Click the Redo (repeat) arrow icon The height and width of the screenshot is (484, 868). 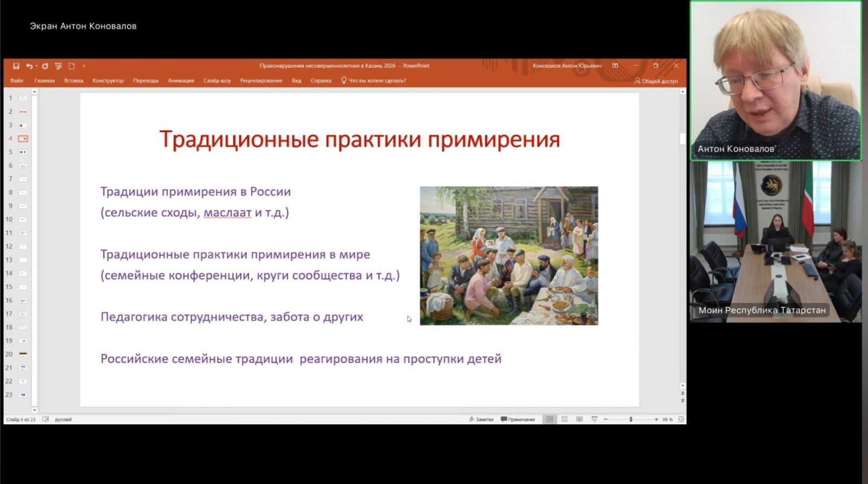pos(45,66)
